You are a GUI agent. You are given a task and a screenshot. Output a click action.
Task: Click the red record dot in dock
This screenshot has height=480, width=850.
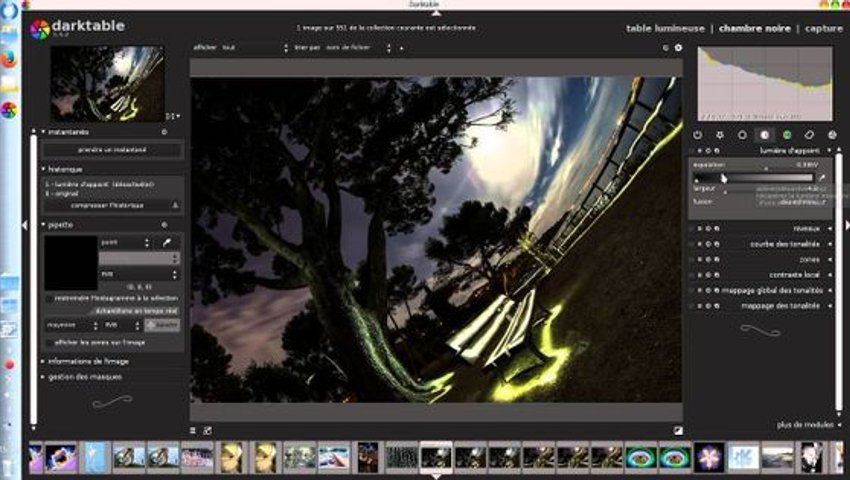(9, 365)
